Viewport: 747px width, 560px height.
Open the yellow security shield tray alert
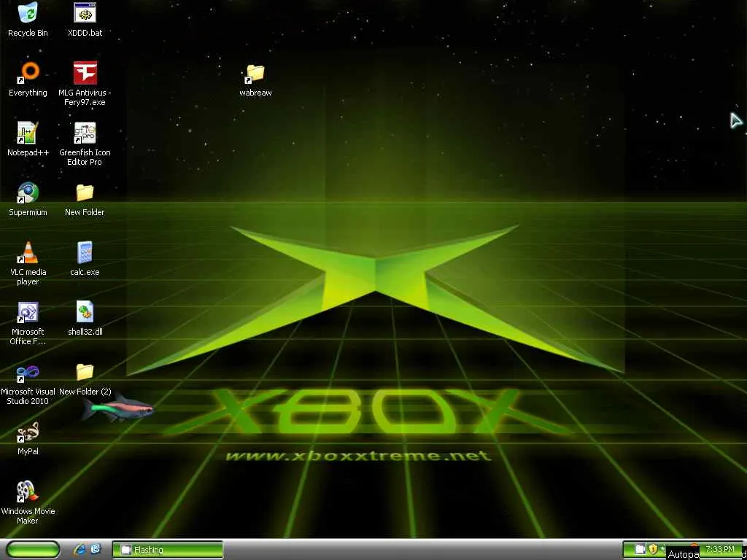653,550
